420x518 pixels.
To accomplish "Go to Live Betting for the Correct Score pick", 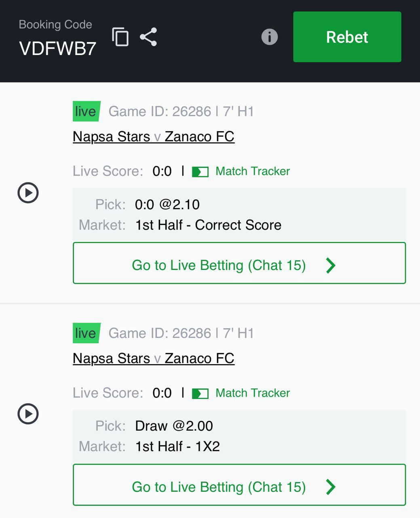I will pyautogui.click(x=239, y=263).
